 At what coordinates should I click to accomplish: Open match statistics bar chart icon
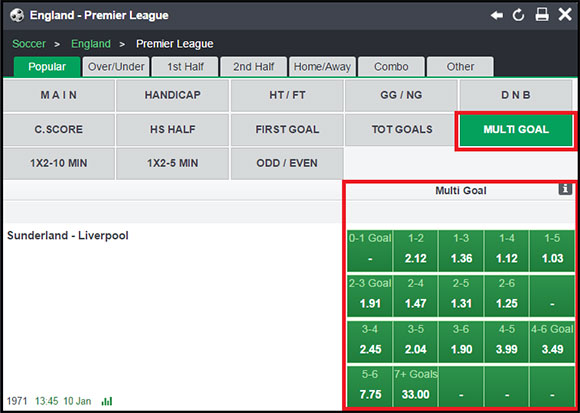[107, 401]
